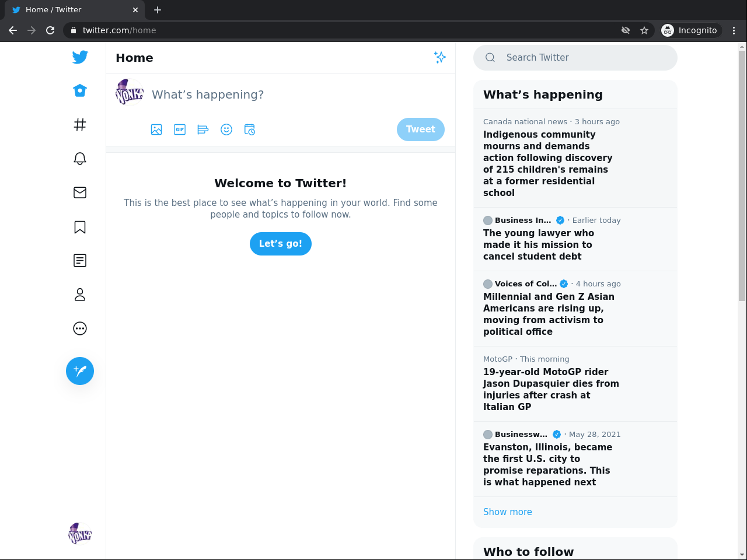Go back to the previous page
747x560 pixels.
(x=13, y=30)
